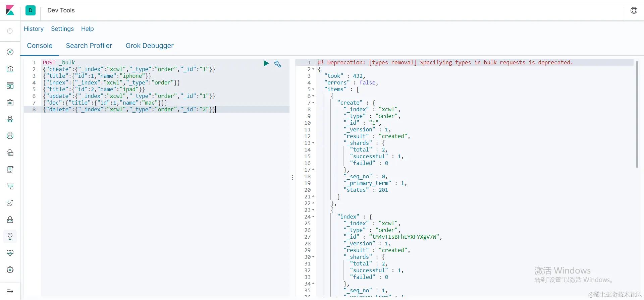
Task: Click "errors" : false in response
Action: (351, 83)
